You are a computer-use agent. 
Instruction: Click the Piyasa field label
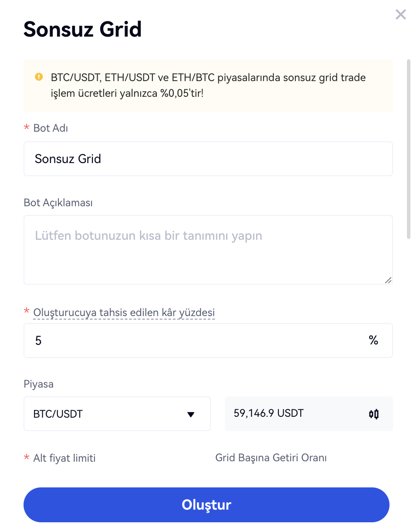[x=39, y=384]
